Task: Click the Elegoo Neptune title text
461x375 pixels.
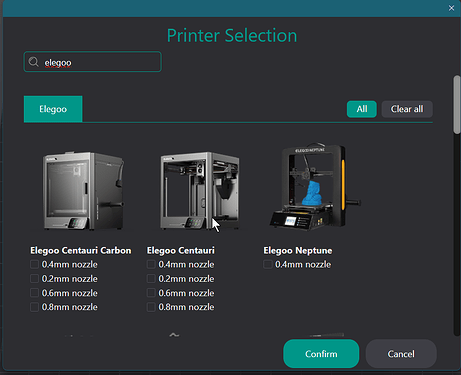Action: click(x=298, y=250)
